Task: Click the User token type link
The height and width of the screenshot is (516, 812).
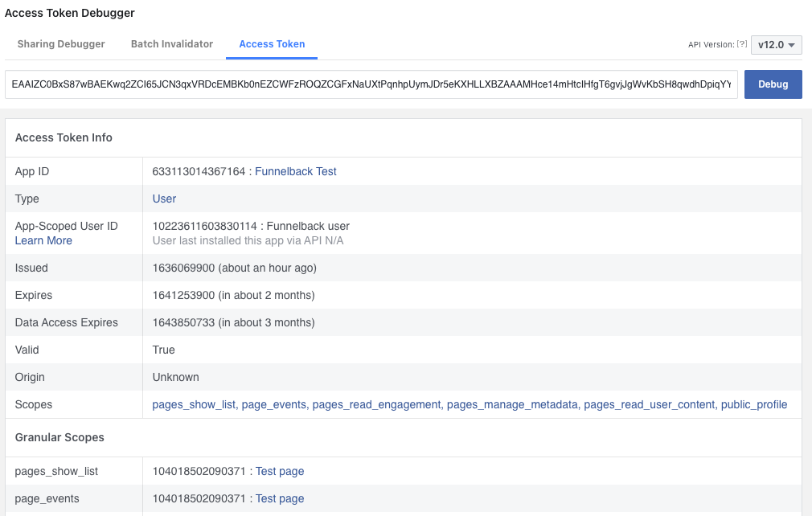Action: (163, 199)
